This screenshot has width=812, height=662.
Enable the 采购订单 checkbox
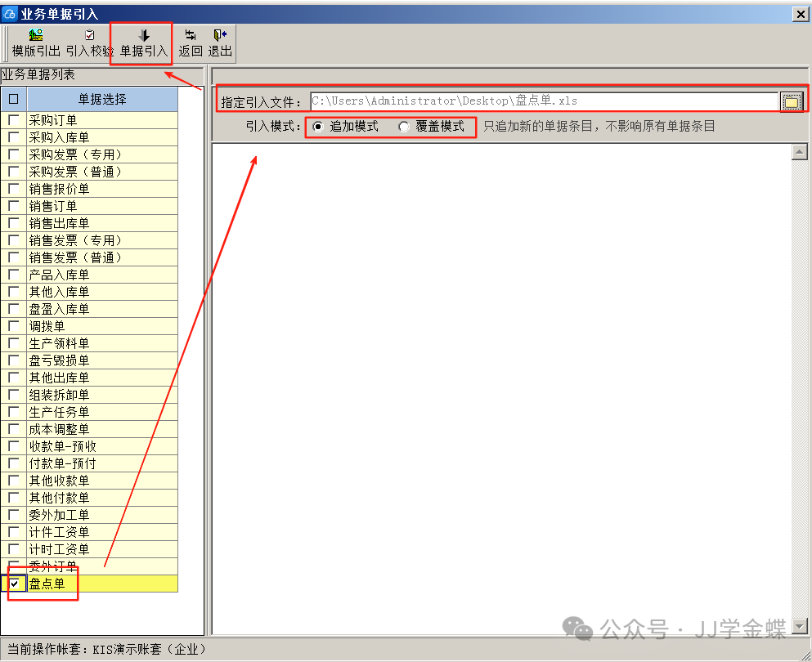point(14,120)
